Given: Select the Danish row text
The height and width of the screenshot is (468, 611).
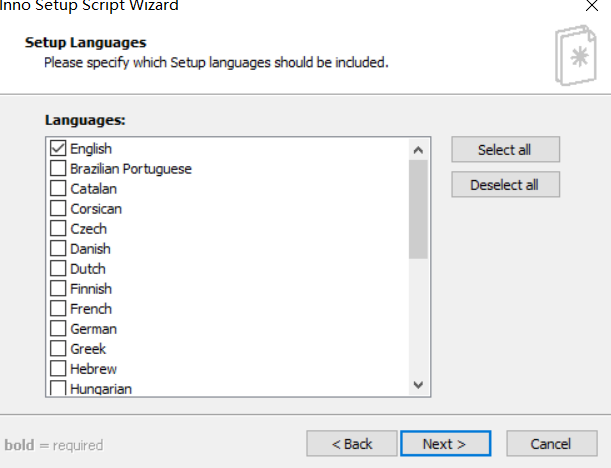Looking at the screenshot, I should (x=90, y=249).
